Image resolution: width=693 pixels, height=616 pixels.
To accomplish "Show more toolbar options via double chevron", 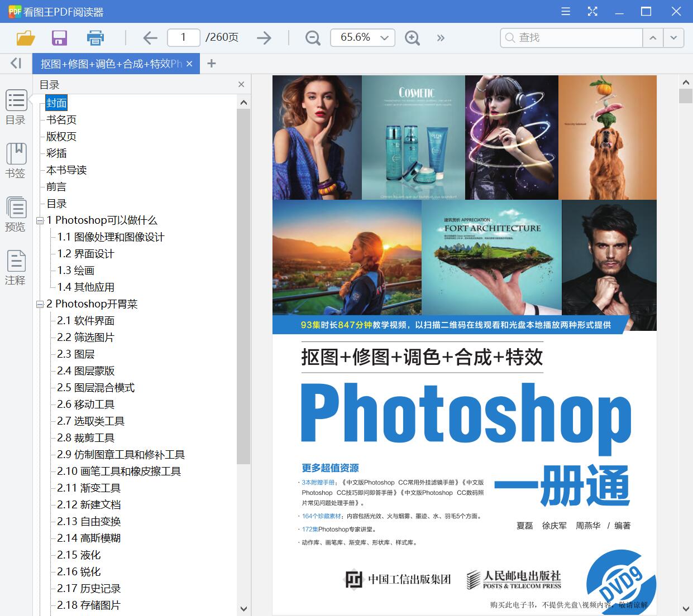I will coord(441,38).
